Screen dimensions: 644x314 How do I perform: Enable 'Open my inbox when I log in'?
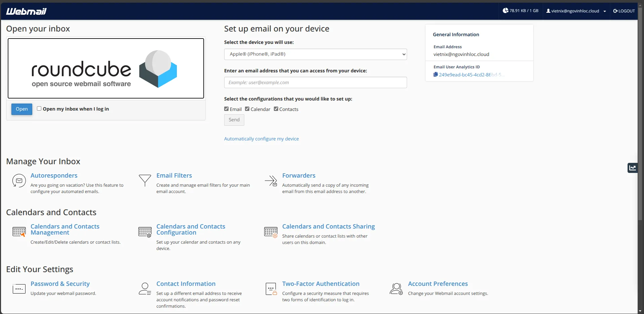click(39, 109)
